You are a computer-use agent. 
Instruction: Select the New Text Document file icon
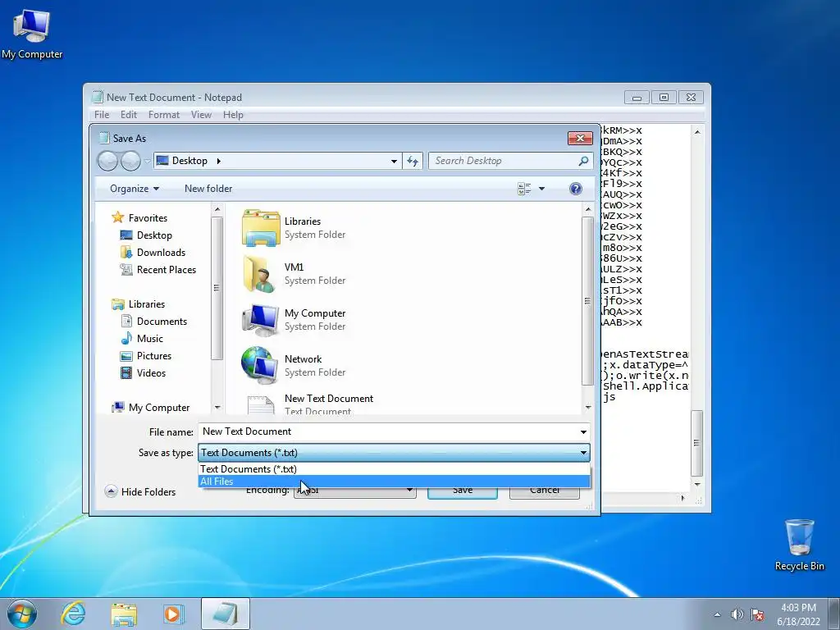pos(260,404)
